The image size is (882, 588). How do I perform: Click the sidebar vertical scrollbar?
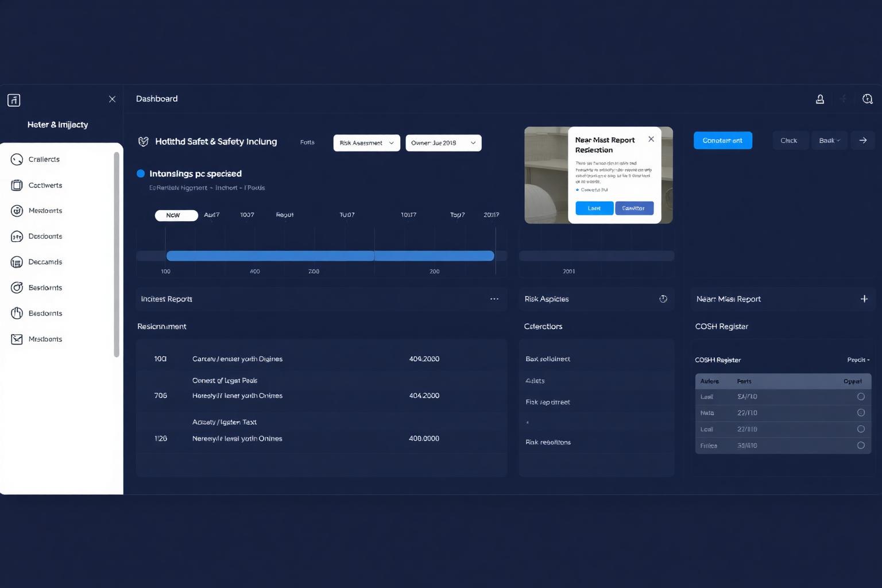click(x=117, y=254)
